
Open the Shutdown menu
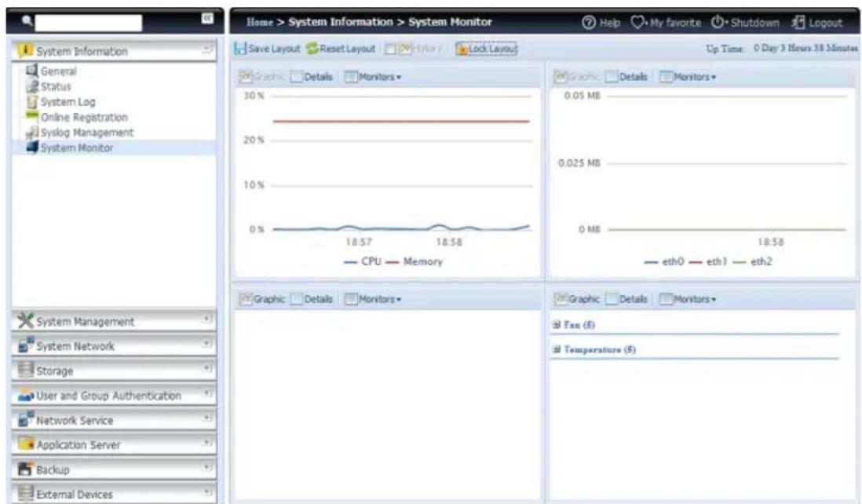tap(745, 23)
